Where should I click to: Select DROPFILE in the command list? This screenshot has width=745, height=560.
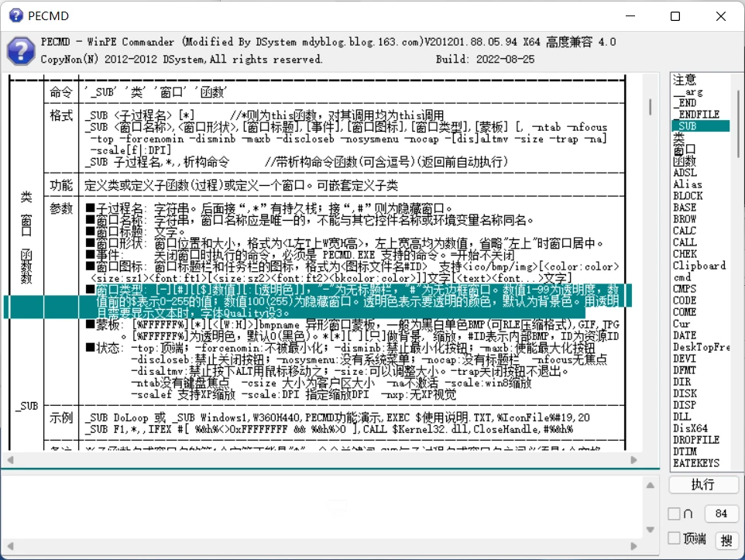tap(696, 441)
